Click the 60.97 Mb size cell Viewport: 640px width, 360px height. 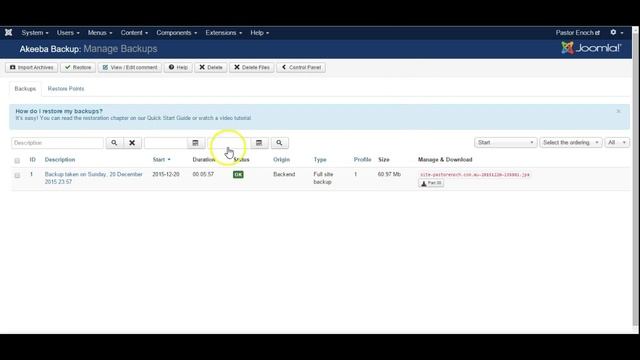click(389, 174)
